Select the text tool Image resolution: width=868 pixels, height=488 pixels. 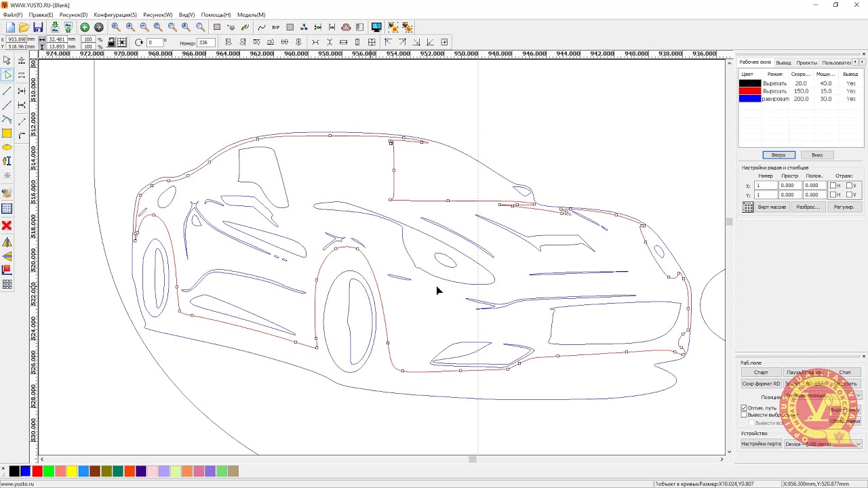click(7, 161)
